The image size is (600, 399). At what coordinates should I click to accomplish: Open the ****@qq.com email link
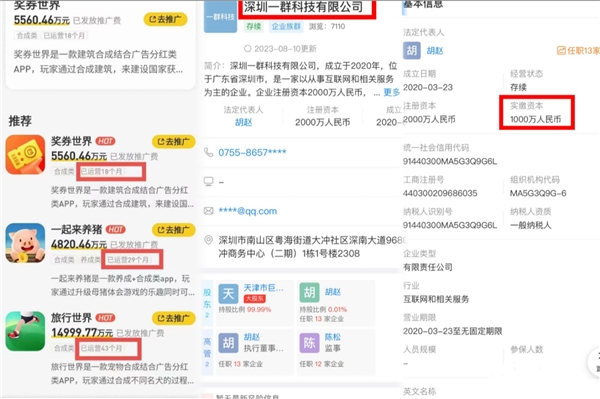pyautogui.click(x=248, y=211)
